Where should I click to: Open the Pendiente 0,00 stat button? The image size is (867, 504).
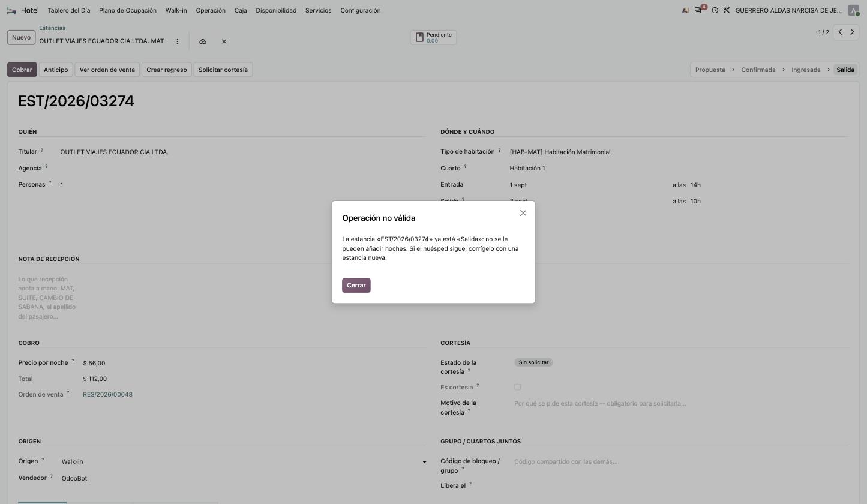433,37
